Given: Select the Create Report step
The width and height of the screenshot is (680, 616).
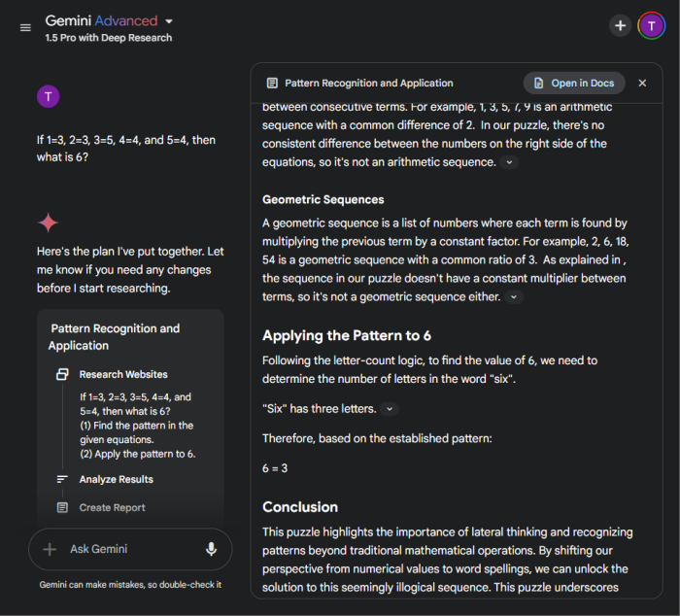Looking at the screenshot, I should [x=112, y=507].
